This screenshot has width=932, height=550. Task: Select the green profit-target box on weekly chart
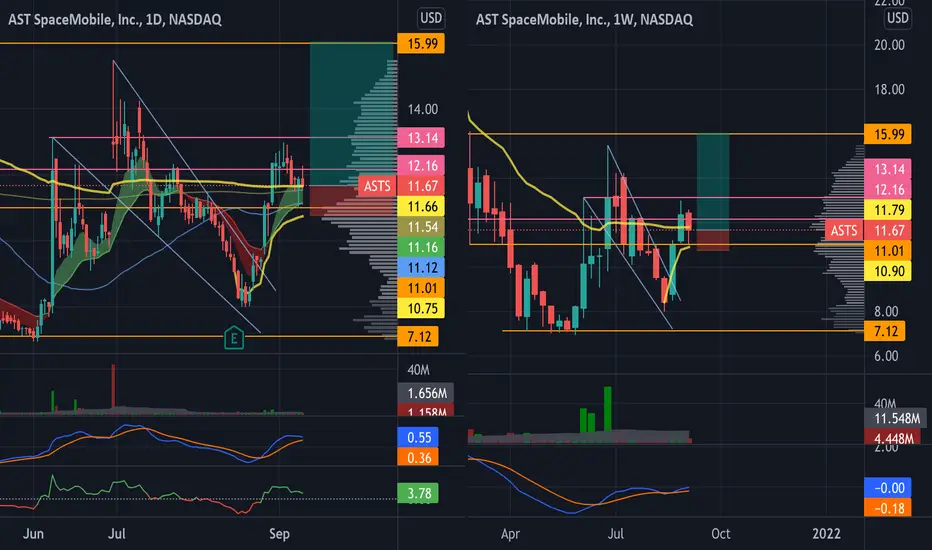(x=713, y=182)
